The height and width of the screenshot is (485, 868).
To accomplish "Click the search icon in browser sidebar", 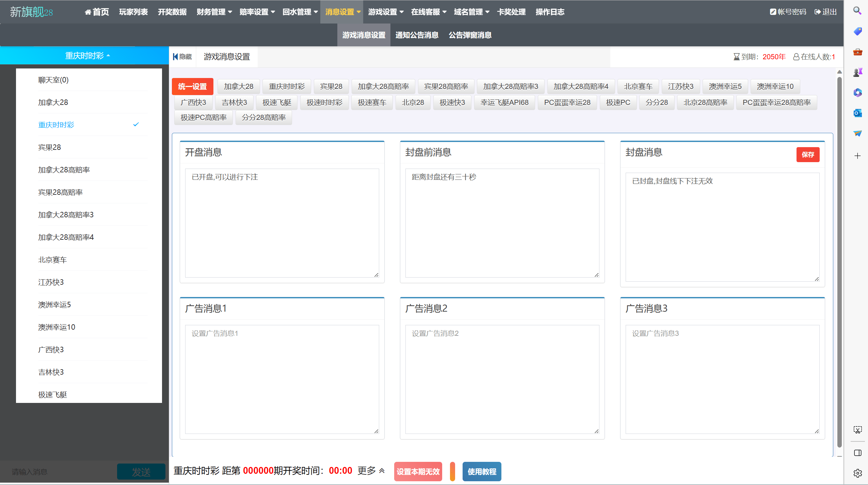I will (857, 11).
